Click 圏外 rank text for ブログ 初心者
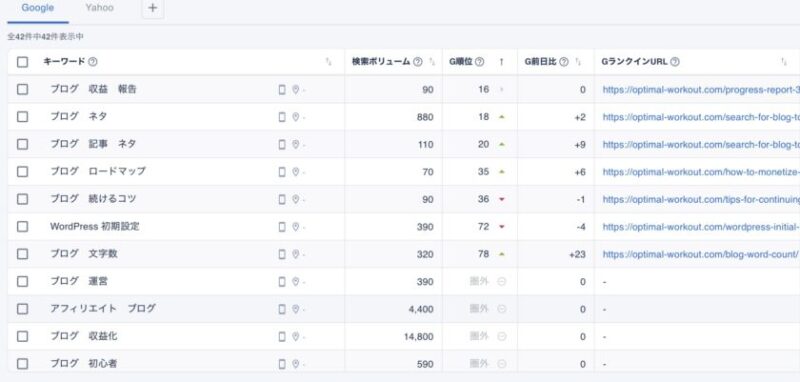The image size is (800, 382). (479, 364)
